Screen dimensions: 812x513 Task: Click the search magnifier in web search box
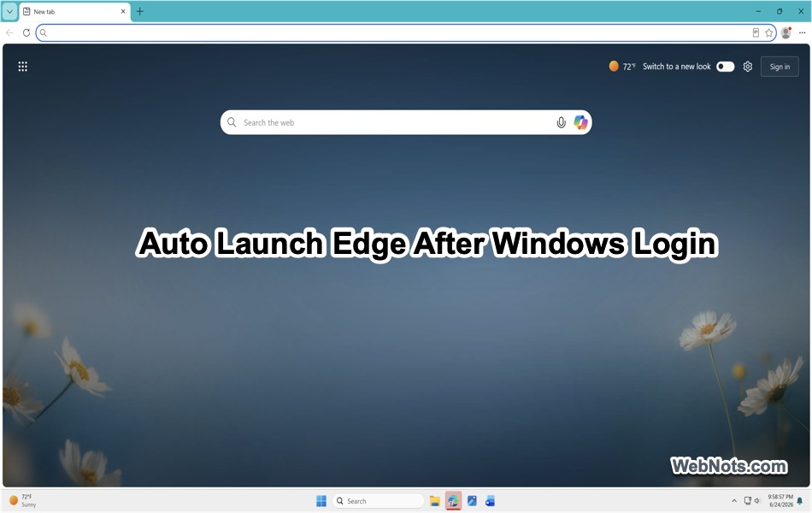tap(232, 122)
